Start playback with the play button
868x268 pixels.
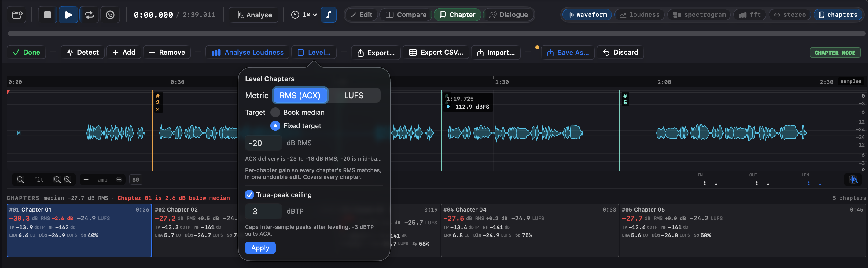tap(68, 15)
